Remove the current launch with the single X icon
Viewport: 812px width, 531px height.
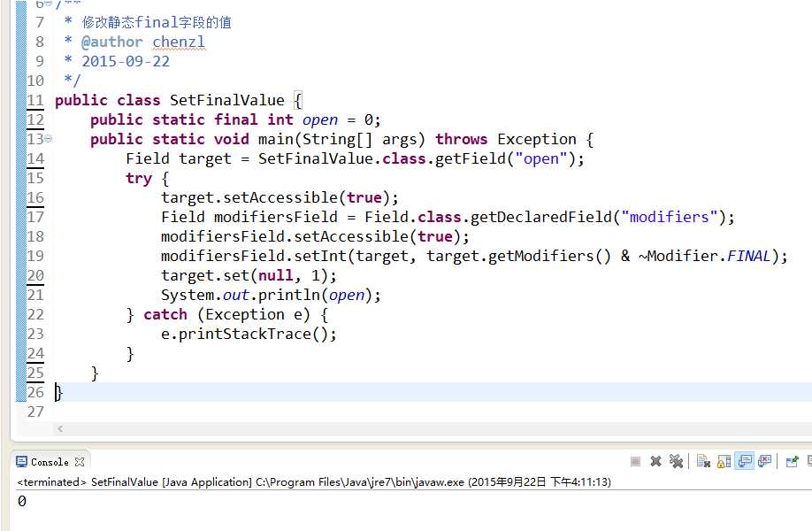click(x=655, y=461)
